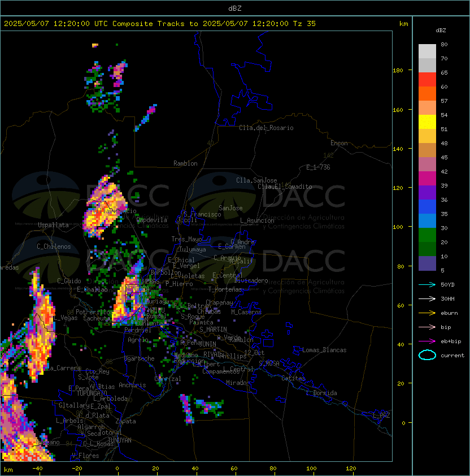Pick the slate 5–10 dBZ color band

tap(427, 263)
